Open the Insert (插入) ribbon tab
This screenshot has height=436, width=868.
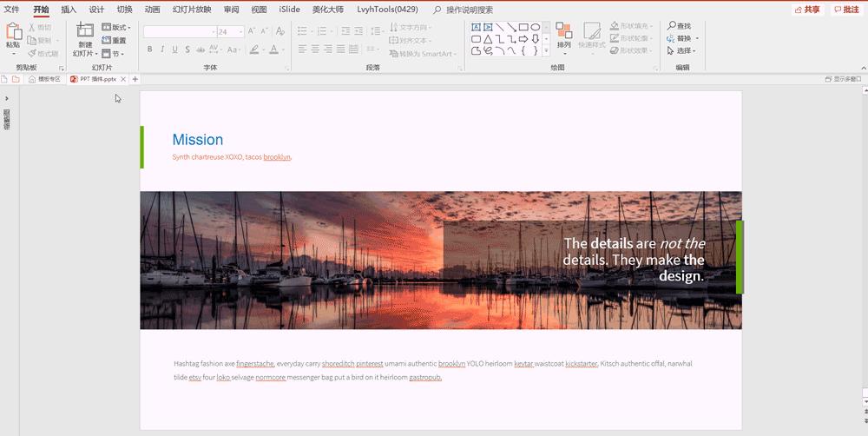[69, 10]
